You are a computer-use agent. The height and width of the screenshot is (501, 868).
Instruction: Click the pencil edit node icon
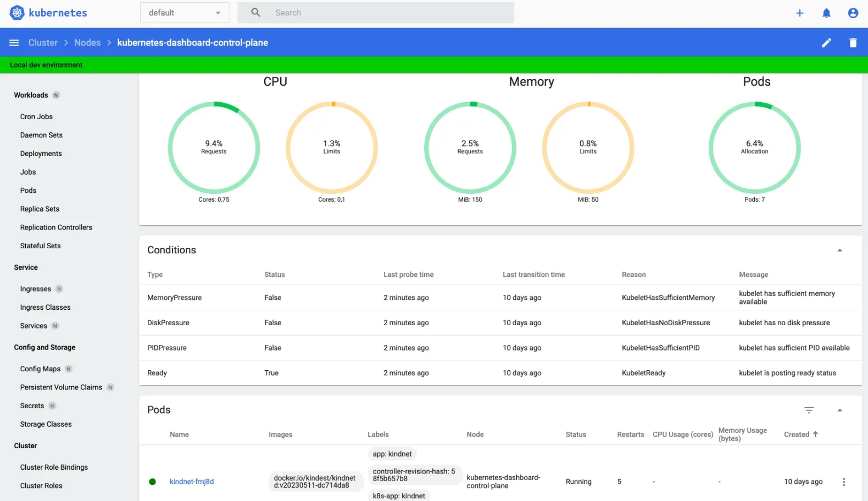[x=826, y=43]
